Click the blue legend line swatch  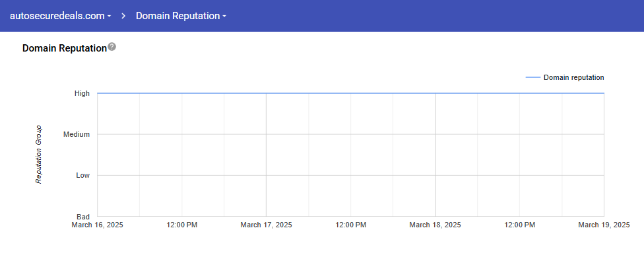[x=532, y=77]
